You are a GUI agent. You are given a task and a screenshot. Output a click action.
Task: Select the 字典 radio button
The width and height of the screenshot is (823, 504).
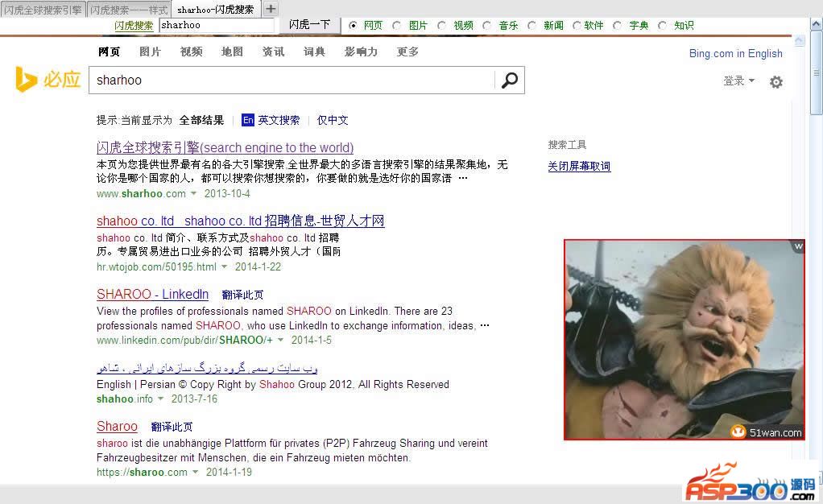pos(618,25)
